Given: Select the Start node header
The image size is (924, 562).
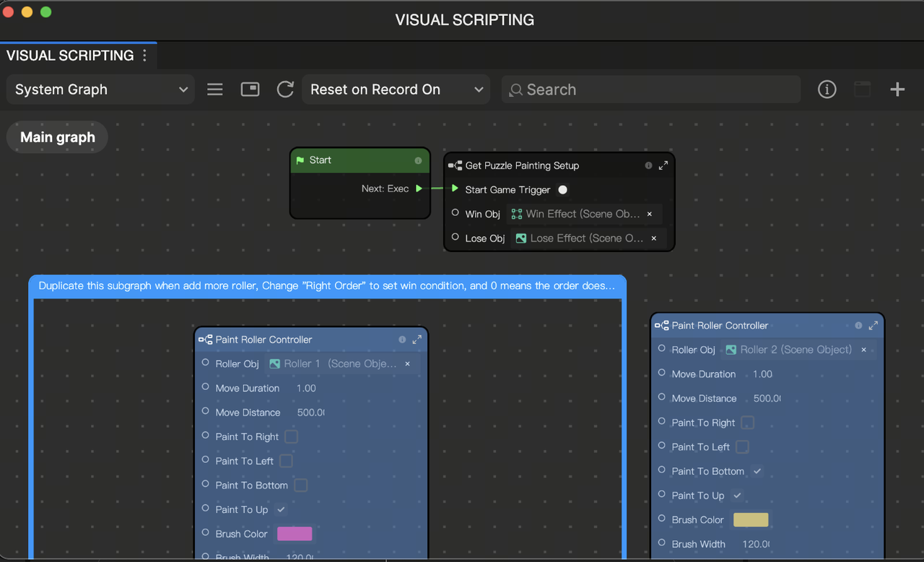Looking at the screenshot, I should [359, 160].
